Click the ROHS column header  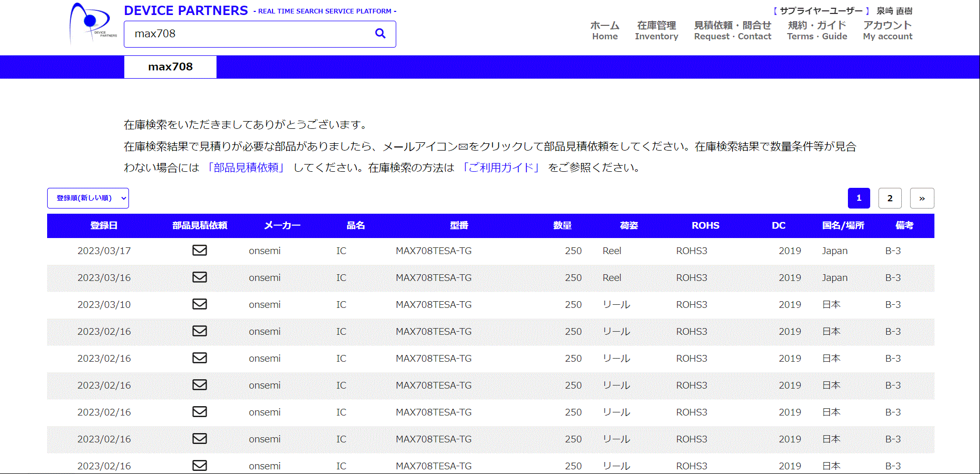click(x=705, y=226)
